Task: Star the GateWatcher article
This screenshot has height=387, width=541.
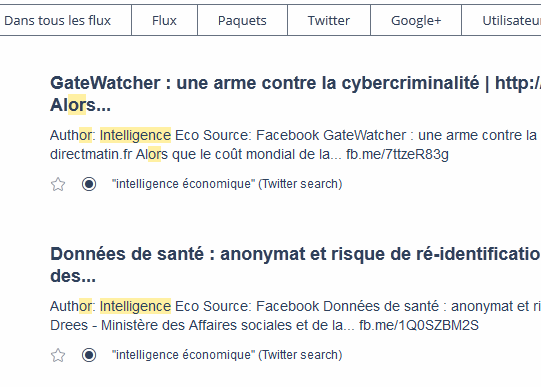Action: pos(58,184)
